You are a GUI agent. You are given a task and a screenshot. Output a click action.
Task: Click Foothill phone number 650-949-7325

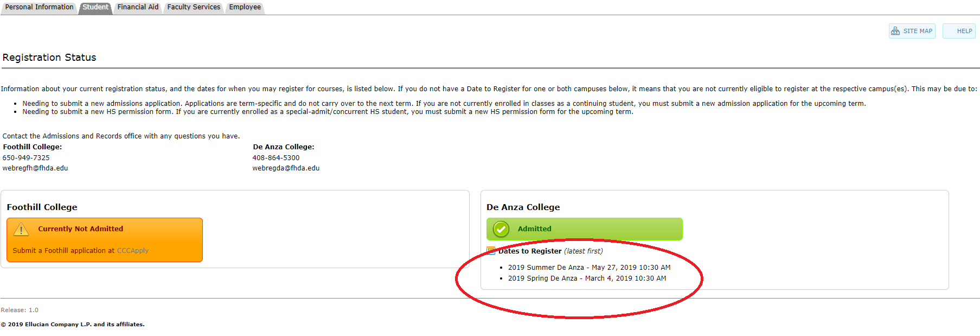26,158
